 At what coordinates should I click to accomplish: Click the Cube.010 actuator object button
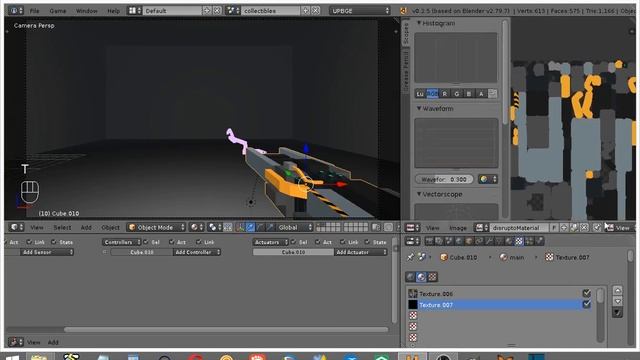click(293, 252)
